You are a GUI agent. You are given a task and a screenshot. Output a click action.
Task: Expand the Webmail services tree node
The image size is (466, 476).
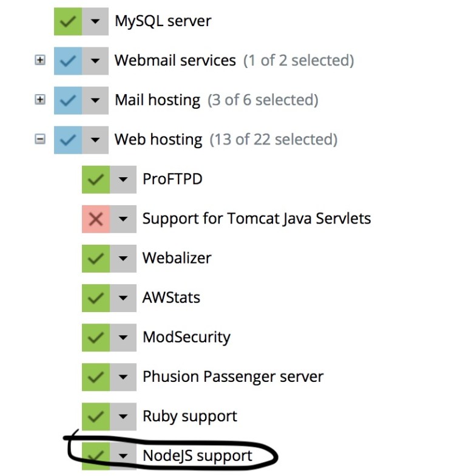point(40,60)
